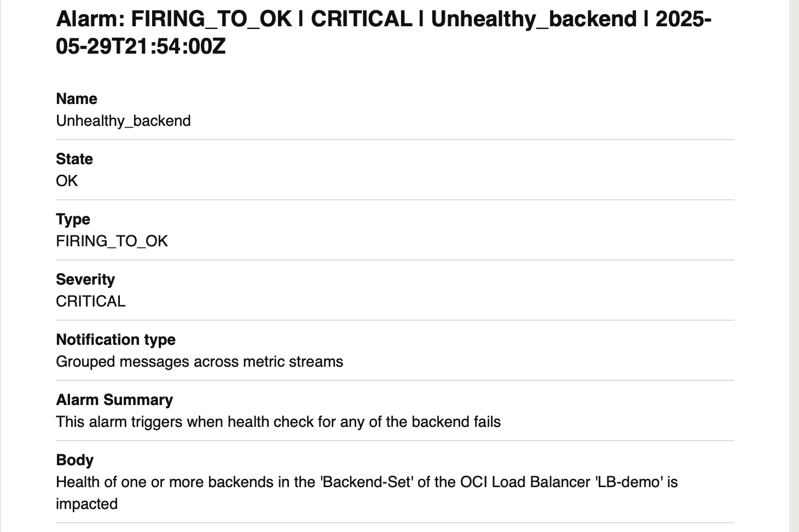Click the OK value under State
Image resolution: width=799 pixels, height=532 pixels.
coord(67,181)
